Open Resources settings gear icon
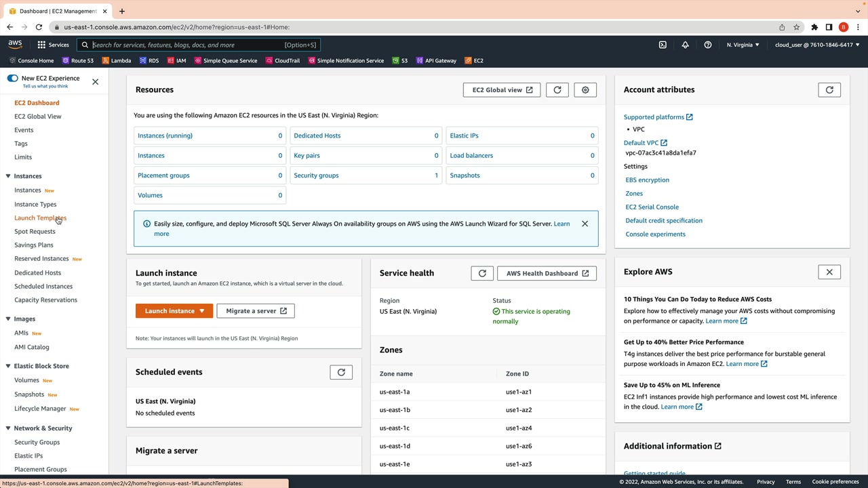The width and height of the screenshot is (868, 488). coord(585,90)
